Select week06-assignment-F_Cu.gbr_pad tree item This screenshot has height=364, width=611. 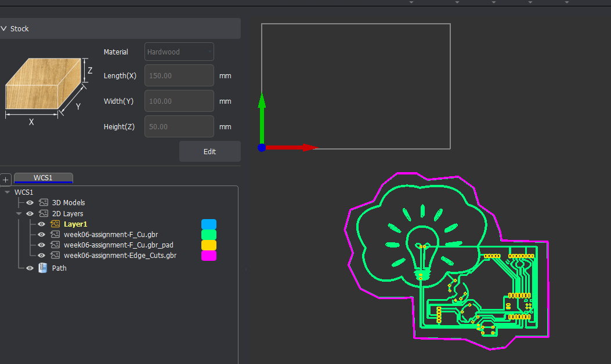point(118,245)
